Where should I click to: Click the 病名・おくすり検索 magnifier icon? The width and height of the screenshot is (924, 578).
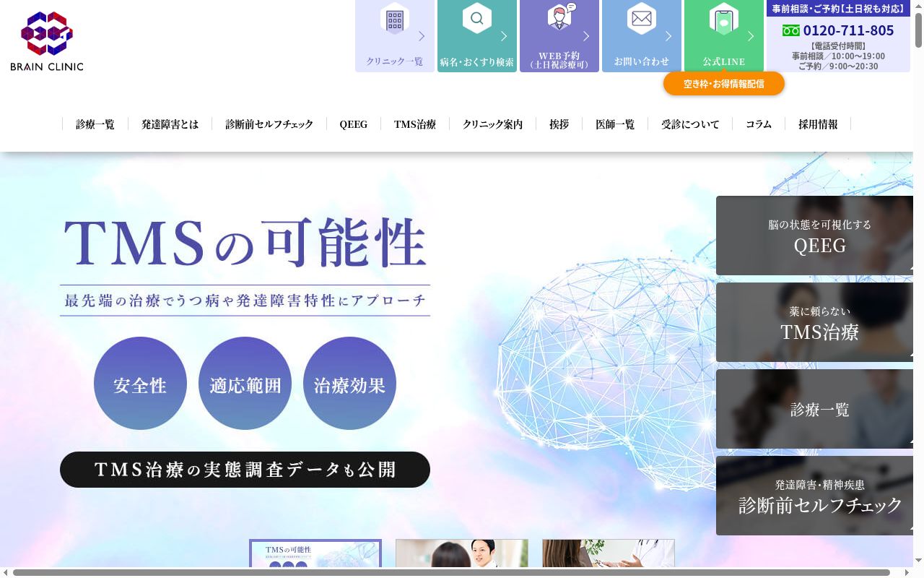coord(477,18)
